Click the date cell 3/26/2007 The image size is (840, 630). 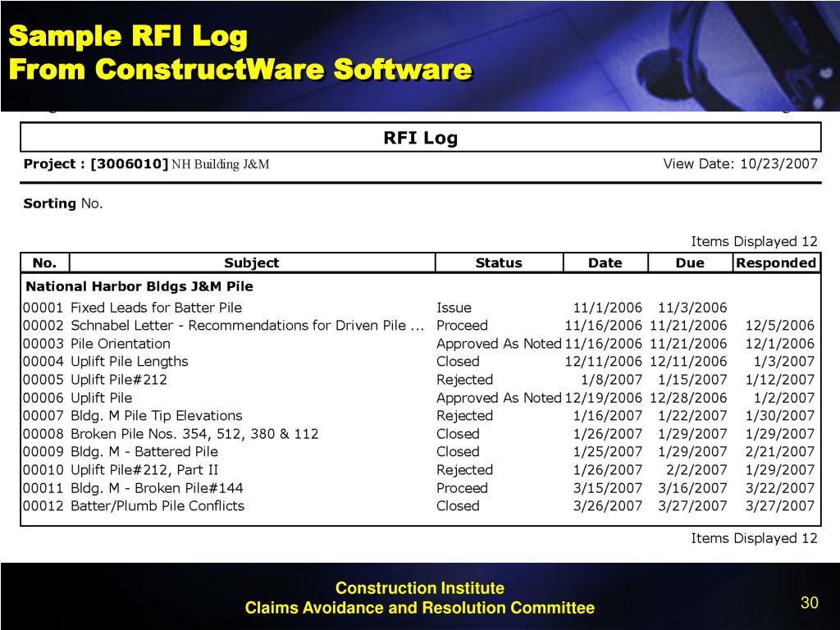[x=608, y=505]
